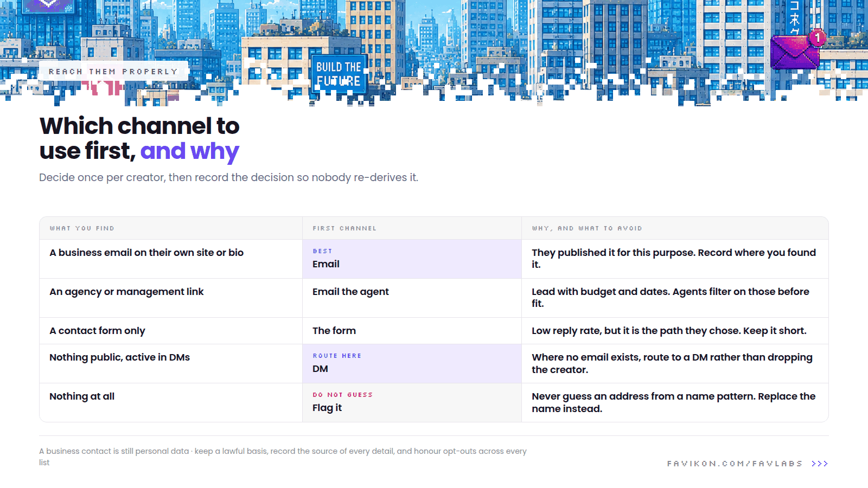Click the pink envelope notification icon
868x488 pixels.
795,52
